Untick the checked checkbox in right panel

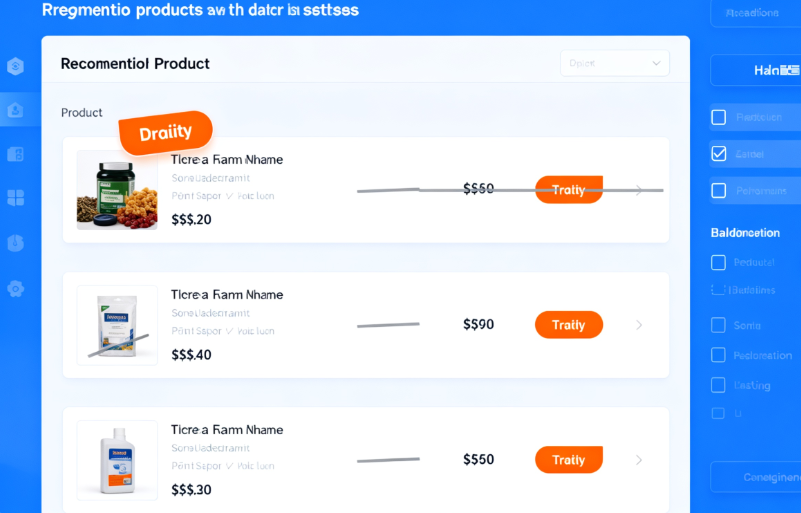pyautogui.click(x=718, y=154)
